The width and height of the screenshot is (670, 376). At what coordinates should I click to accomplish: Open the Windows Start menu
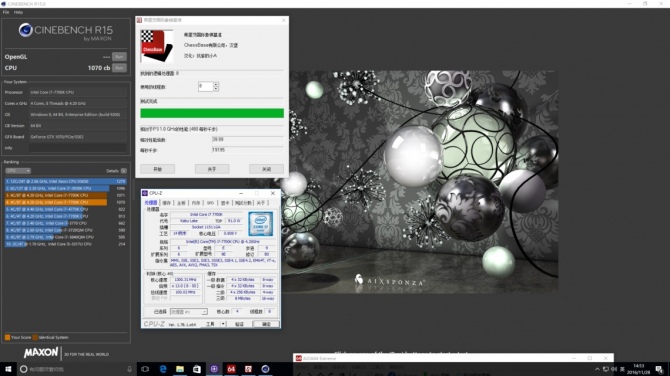click(8, 369)
